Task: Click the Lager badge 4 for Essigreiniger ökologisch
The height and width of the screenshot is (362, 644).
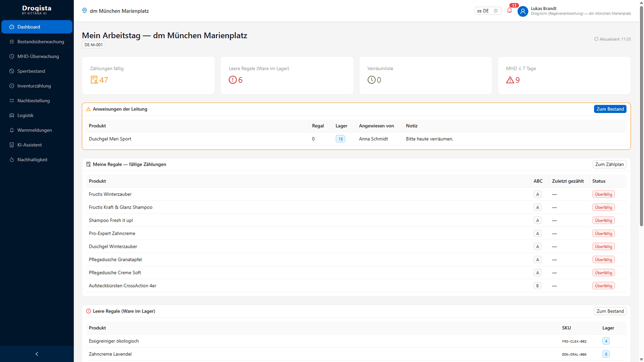Action: (x=606, y=341)
